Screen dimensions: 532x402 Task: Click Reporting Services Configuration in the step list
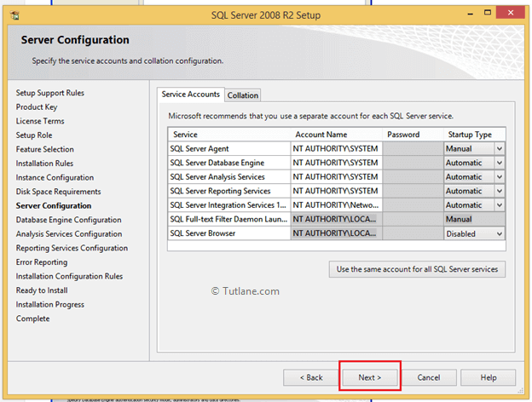72,248
